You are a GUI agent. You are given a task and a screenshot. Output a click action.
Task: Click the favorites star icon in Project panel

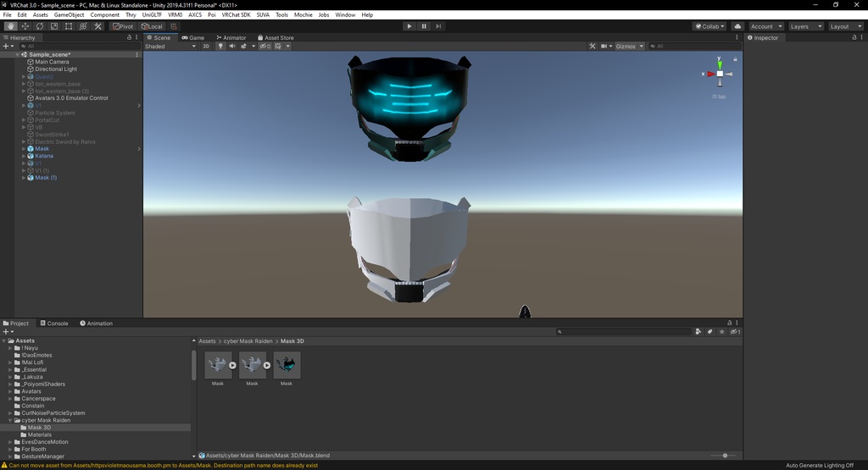click(x=722, y=332)
